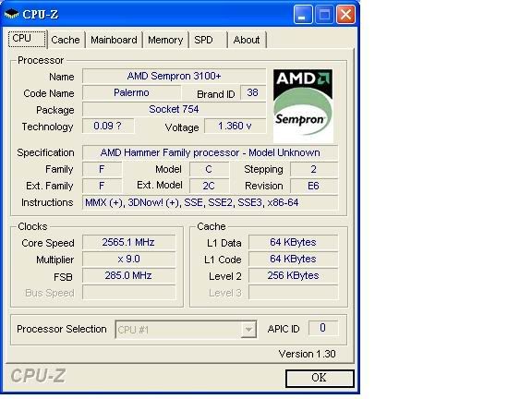The width and height of the screenshot is (532, 399).
Task: Select the CPU tab
Action: (x=27, y=39)
